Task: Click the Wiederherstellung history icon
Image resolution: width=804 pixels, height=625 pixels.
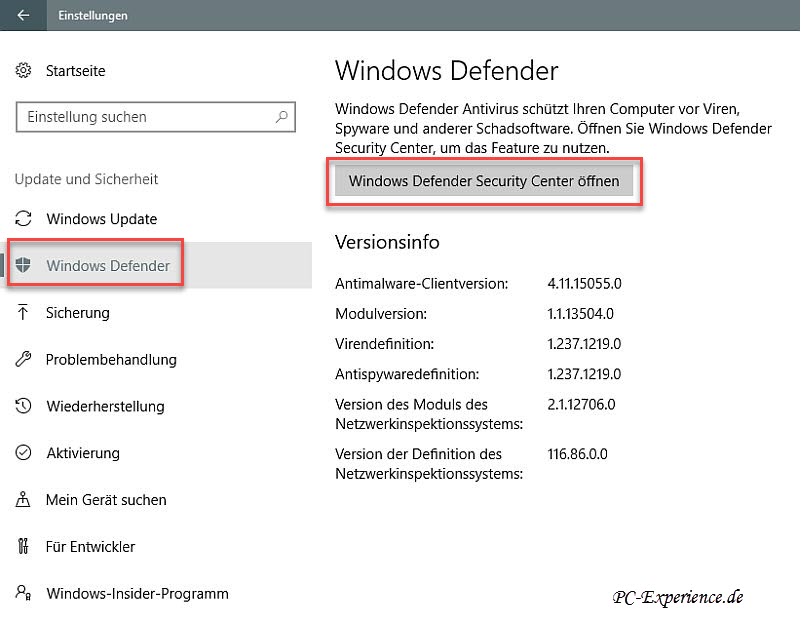Action: pyautogui.click(x=23, y=406)
